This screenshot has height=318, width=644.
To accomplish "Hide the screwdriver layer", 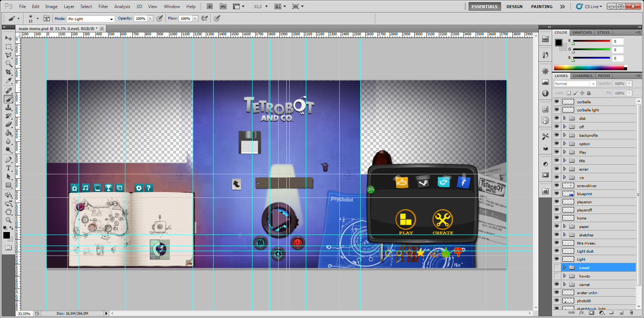I will point(557,185).
